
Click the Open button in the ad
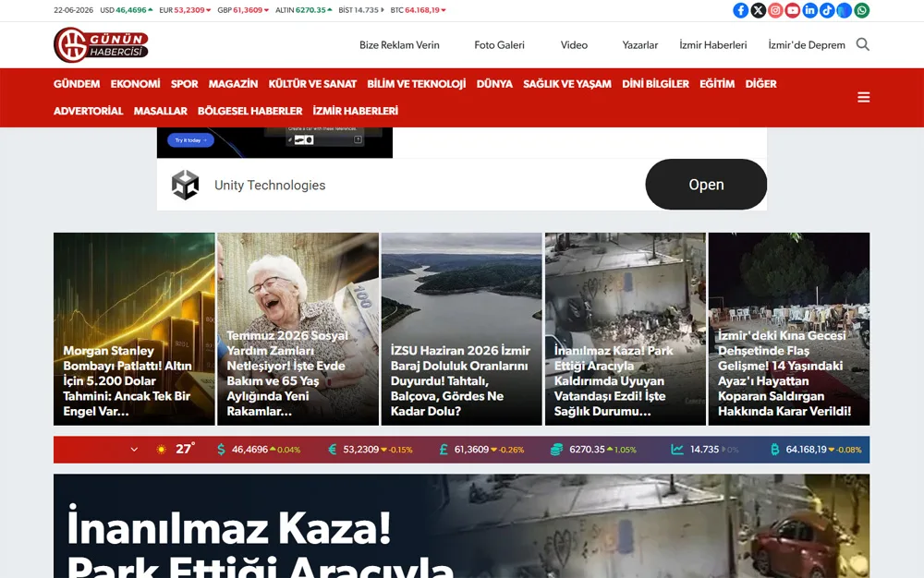coord(706,185)
